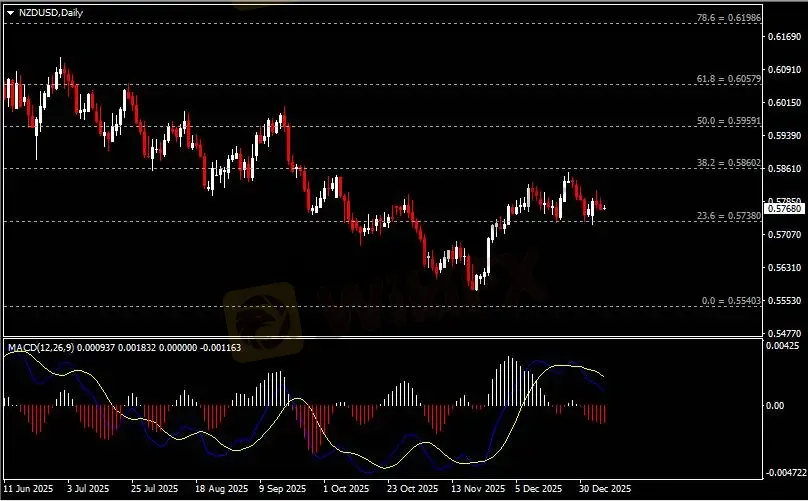Click the 25 Jul 2025 date label

[153, 488]
